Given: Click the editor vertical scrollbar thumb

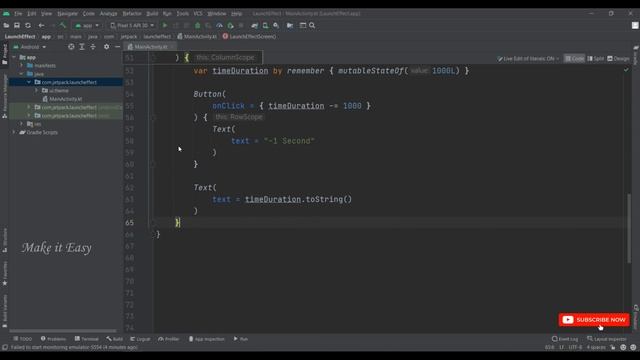Looking at the screenshot, I should point(629,229).
